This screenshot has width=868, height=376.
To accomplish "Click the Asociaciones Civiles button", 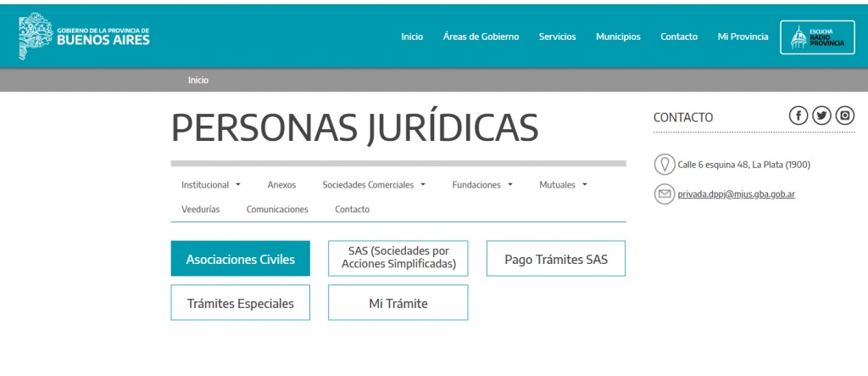I will point(240,258).
